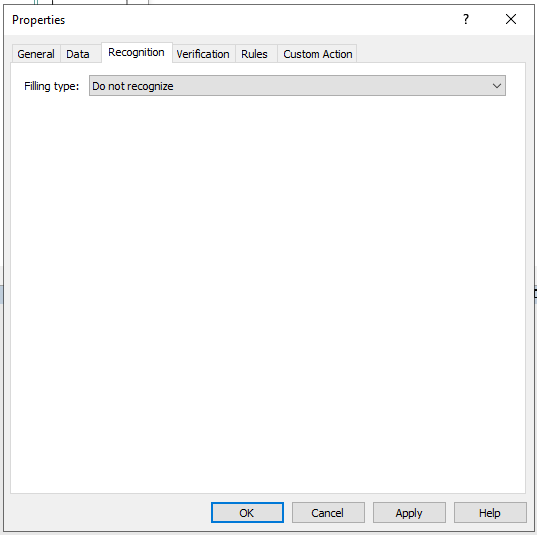
Task: Close the Properties dialog with the X
Action: tap(511, 19)
